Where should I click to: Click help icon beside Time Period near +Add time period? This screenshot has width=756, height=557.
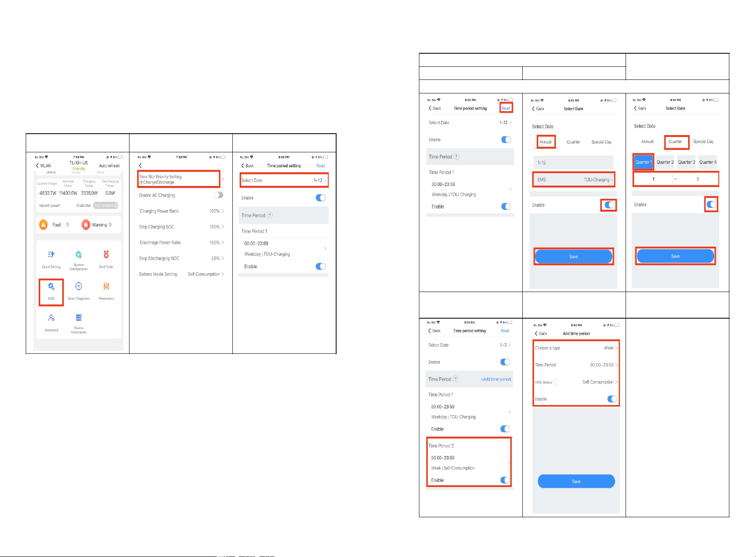point(456,379)
